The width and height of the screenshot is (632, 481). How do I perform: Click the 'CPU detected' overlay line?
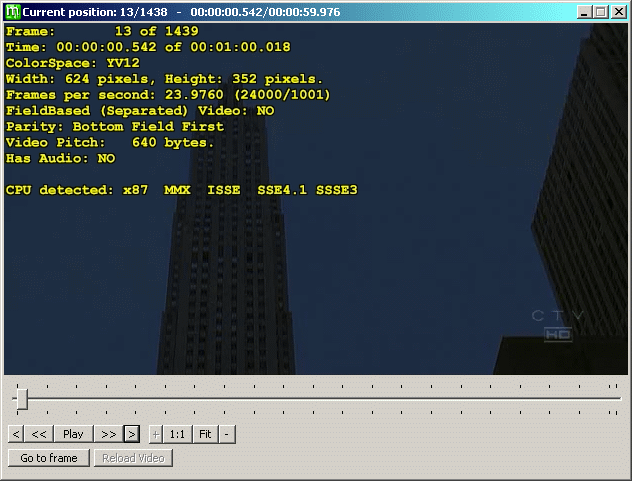click(181, 190)
